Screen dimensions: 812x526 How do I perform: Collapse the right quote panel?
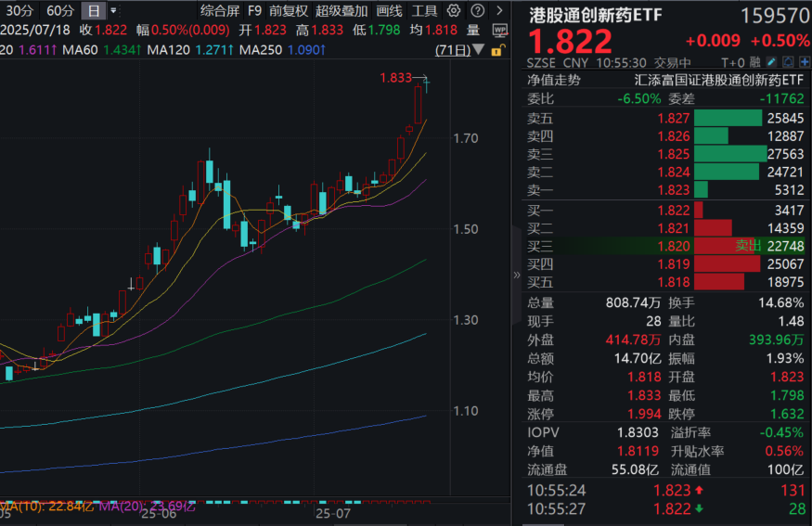pyautogui.click(x=517, y=275)
